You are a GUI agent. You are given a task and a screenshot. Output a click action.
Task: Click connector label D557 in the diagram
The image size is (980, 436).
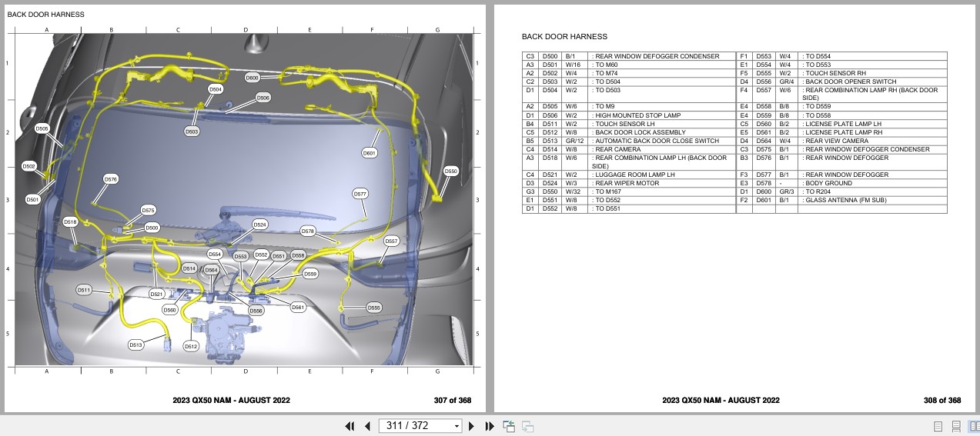[x=391, y=241]
